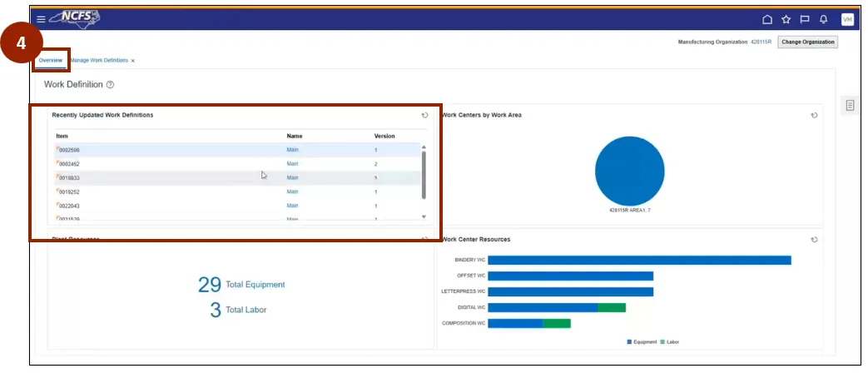The height and width of the screenshot is (373, 868).
Task: Click the Name column header
Action: coord(295,137)
